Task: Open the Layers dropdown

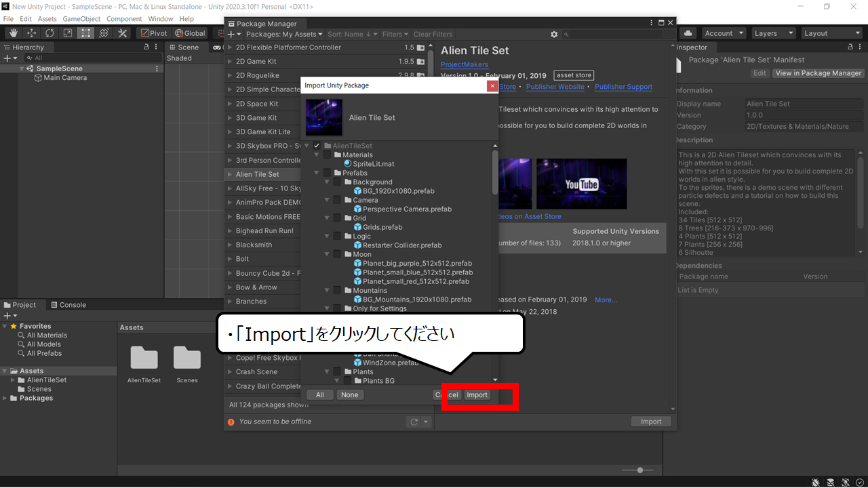Action: click(772, 33)
